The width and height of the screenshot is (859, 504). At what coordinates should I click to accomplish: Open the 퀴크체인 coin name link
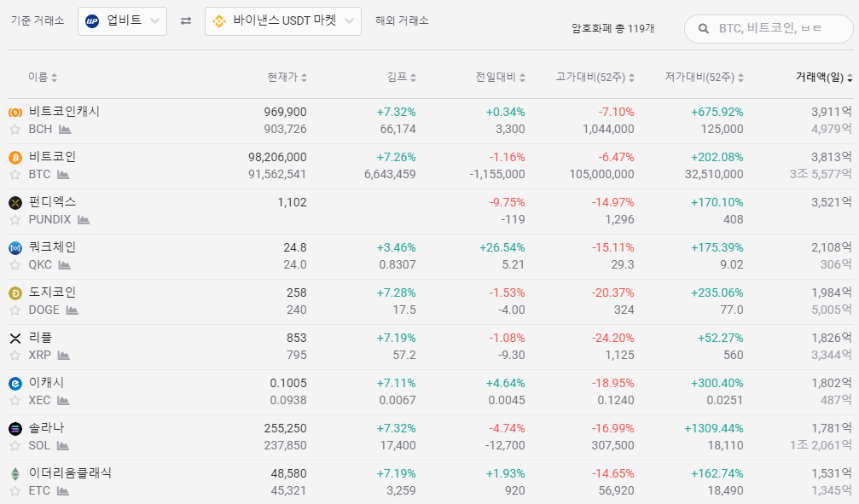coord(52,247)
